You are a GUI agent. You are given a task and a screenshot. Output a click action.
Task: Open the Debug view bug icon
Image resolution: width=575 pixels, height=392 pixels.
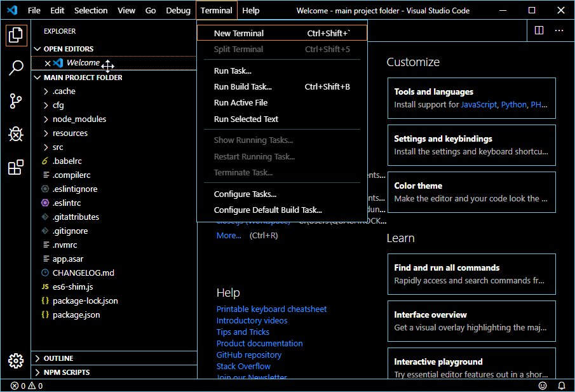click(16, 134)
